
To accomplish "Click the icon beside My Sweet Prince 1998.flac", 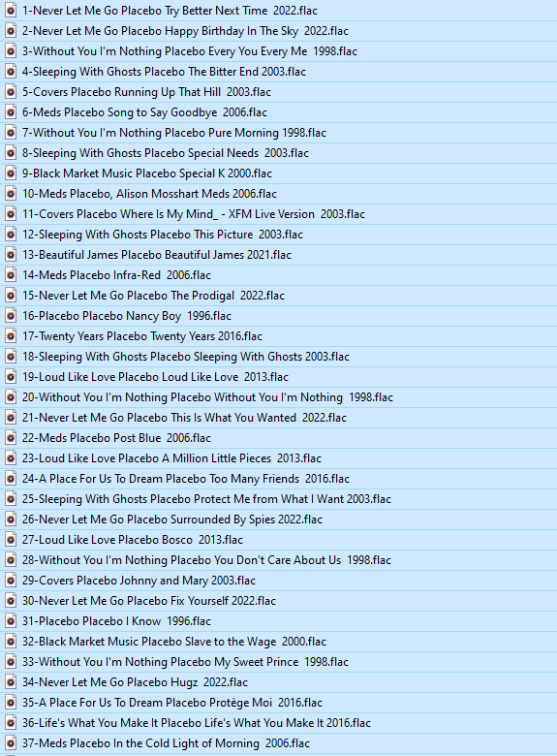I will pyautogui.click(x=11, y=661).
